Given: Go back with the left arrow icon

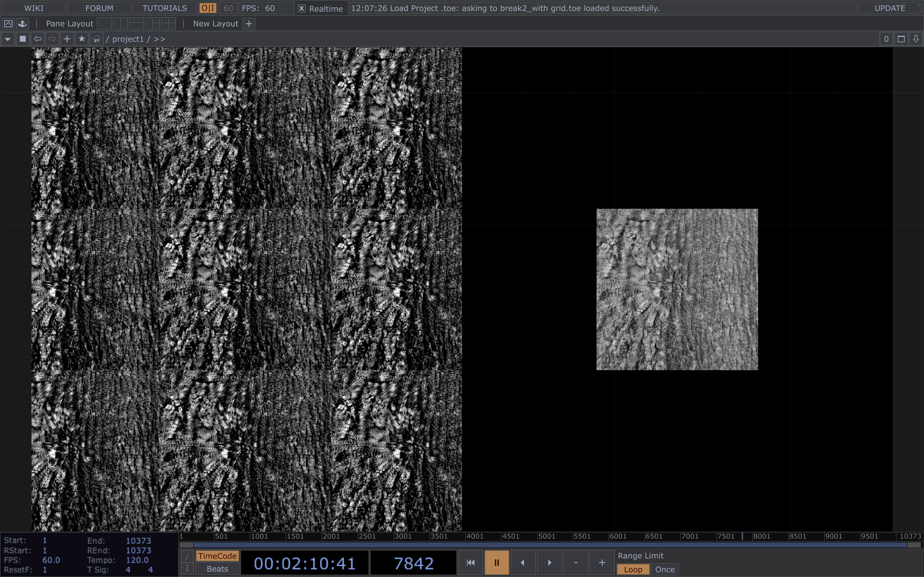Looking at the screenshot, I should point(38,39).
